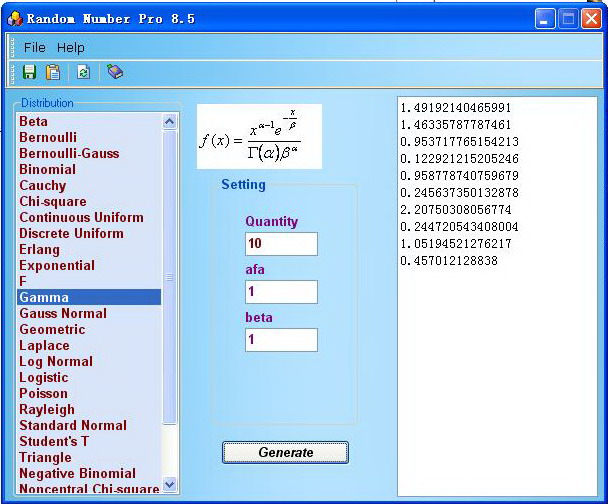
Task: Click the distribution list scrollbar thumb
Action: (169, 280)
